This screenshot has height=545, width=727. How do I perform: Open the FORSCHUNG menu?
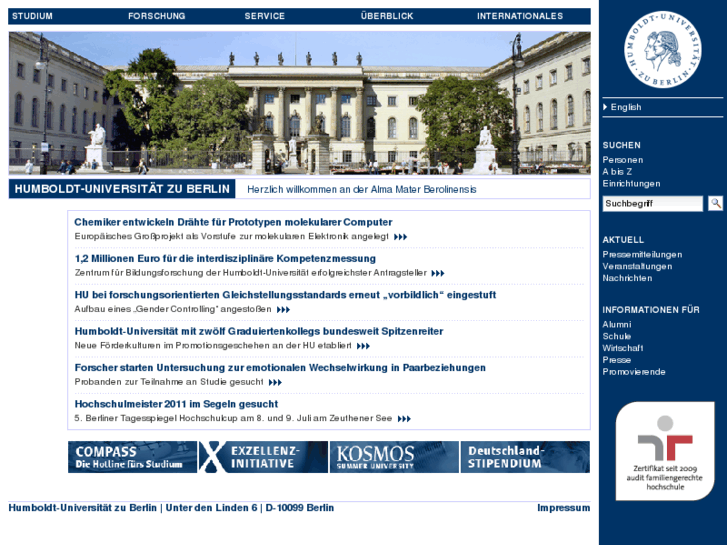(157, 16)
